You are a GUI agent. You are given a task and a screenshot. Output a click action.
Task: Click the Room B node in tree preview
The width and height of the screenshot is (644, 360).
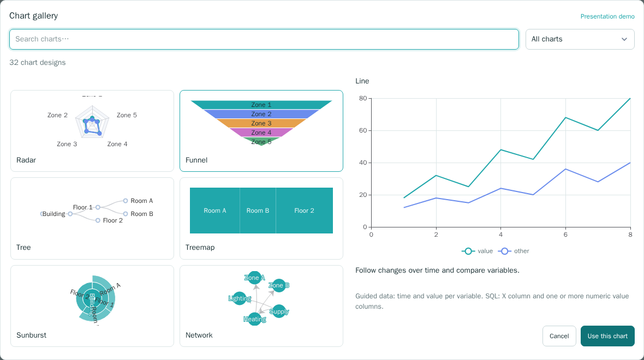(x=126, y=214)
